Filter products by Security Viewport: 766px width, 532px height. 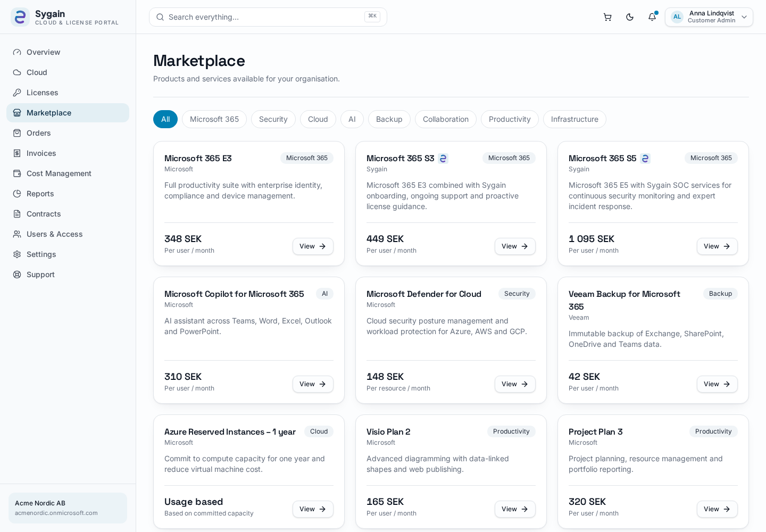tap(273, 119)
